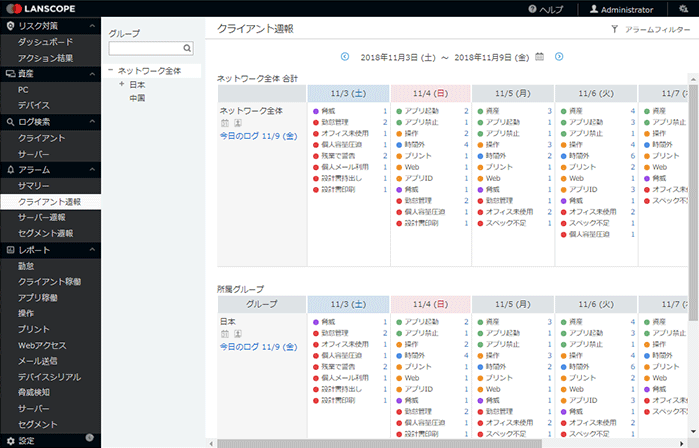Go to the next week with the right arrow
This screenshot has width=699, height=448.
[x=559, y=57]
